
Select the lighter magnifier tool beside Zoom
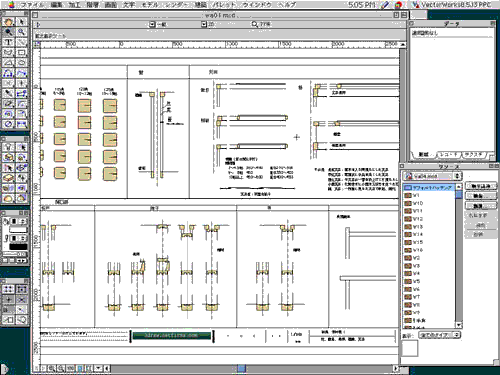tap(21, 32)
